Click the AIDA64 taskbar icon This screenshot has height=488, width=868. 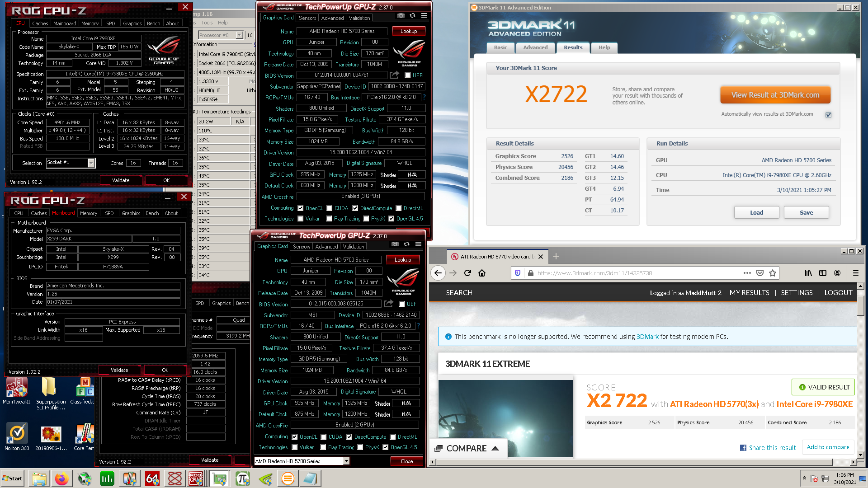coord(152,479)
